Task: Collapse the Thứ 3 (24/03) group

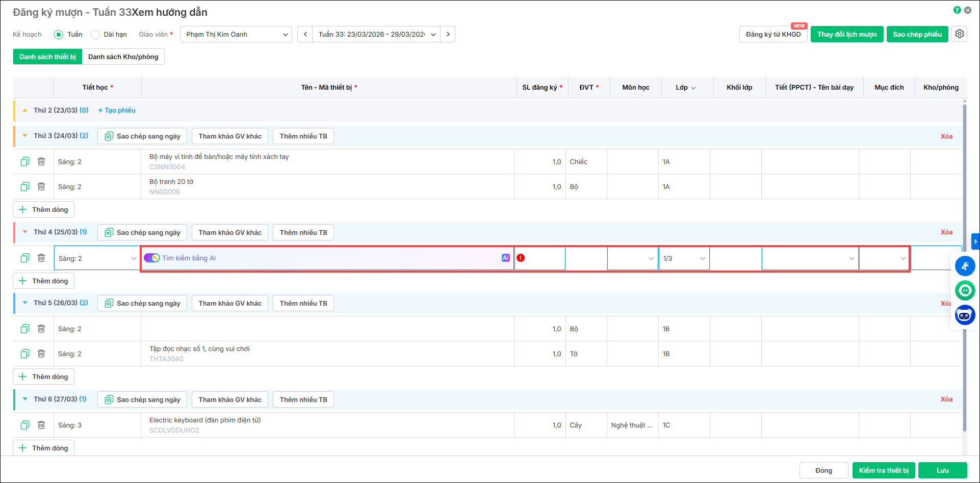Action: tap(25, 136)
